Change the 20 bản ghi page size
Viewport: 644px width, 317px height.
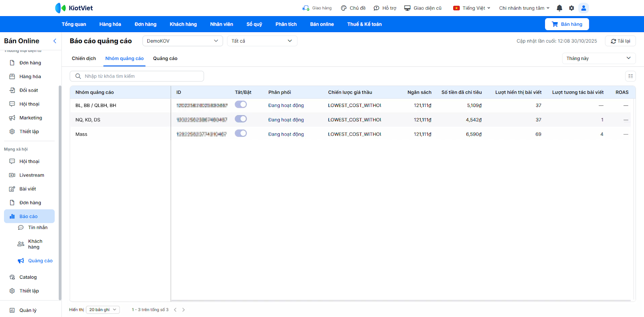click(103, 310)
